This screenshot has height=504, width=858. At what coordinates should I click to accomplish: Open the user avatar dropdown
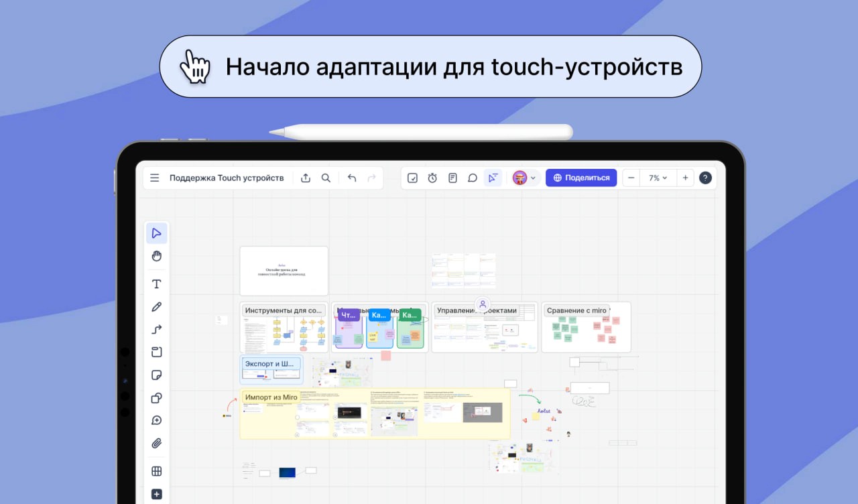click(525, 178)
